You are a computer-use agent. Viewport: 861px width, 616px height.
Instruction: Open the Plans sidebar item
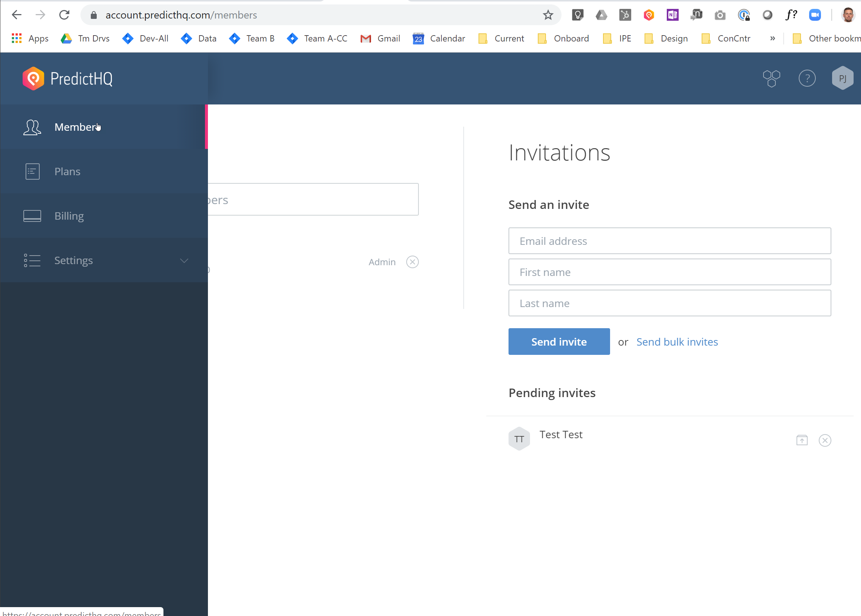point(104,172)
